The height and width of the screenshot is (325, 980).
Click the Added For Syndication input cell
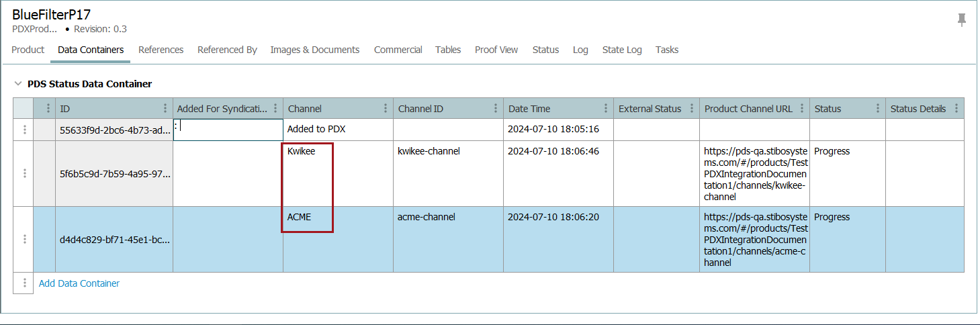click(228, 130)
